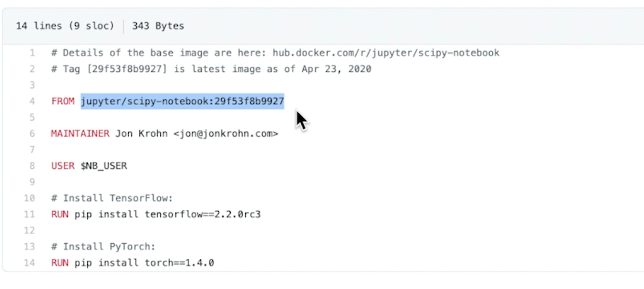
Task: Click line number 2 in the gutter
Action: tap(32, 69)
